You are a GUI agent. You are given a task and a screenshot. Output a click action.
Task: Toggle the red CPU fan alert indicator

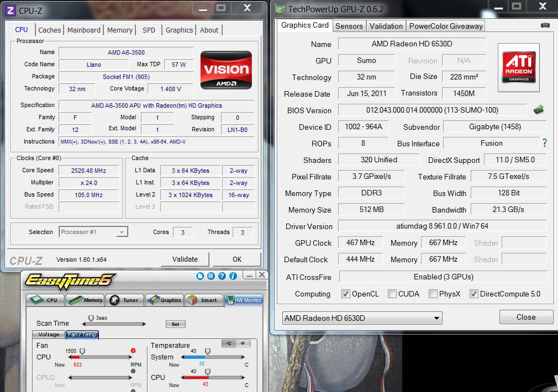133,351
